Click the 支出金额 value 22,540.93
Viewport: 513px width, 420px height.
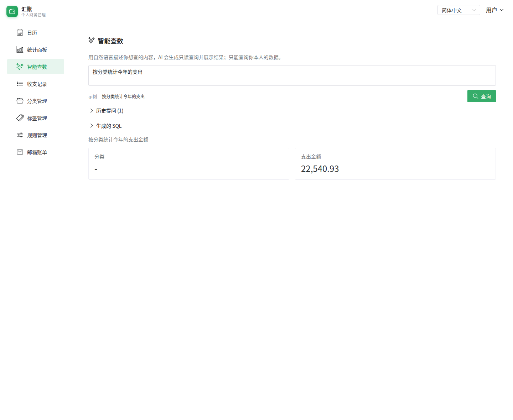tap(320, 169)
